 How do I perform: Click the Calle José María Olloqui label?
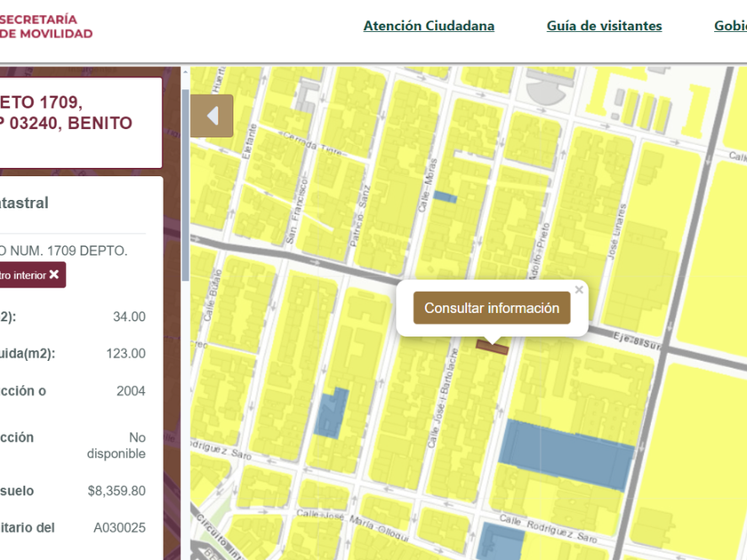pos(352,524)
